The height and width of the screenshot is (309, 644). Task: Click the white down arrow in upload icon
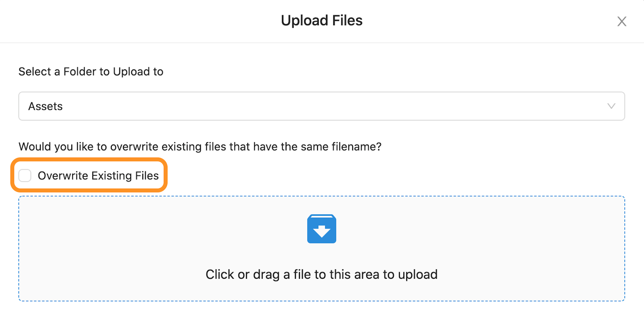point(321,231)
